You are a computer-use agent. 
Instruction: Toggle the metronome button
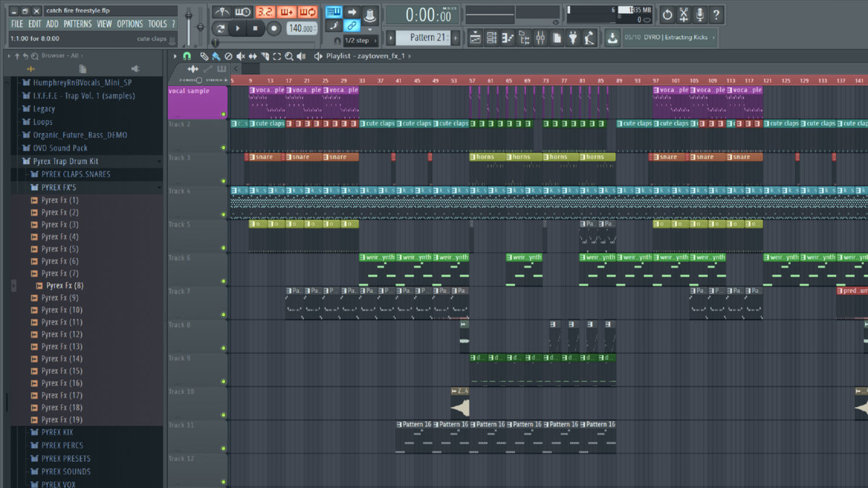(222, 12)
